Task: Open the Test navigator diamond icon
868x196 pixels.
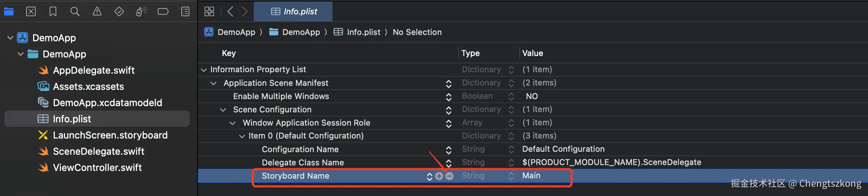Action: (119, 12)
